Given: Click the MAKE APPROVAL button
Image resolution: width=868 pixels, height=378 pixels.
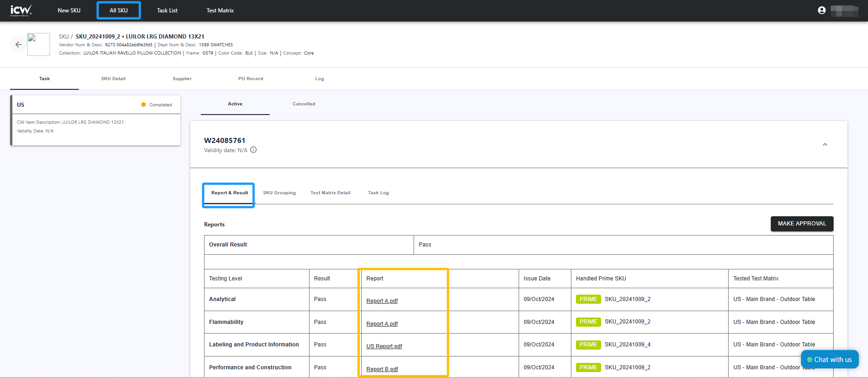Looking at the screenshot, I should [x=802, y=224].
